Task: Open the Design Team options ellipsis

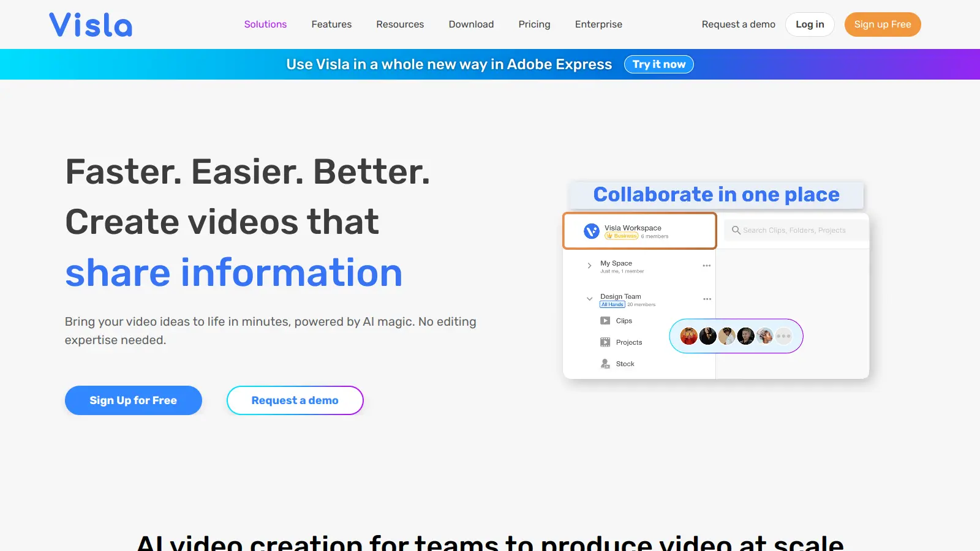Action: click(x=707, y=298)
